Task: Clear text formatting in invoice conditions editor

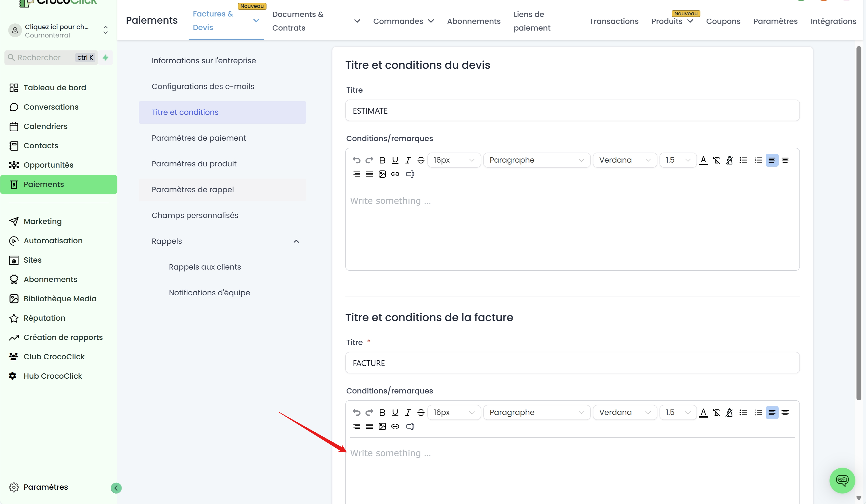Action: tap(717, 412)
